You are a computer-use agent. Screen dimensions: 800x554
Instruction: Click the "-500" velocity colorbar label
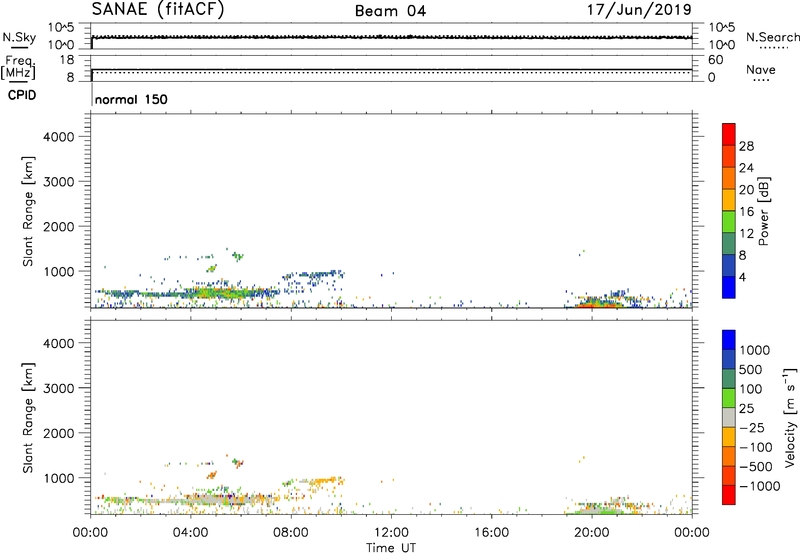[x=756, y=466]
